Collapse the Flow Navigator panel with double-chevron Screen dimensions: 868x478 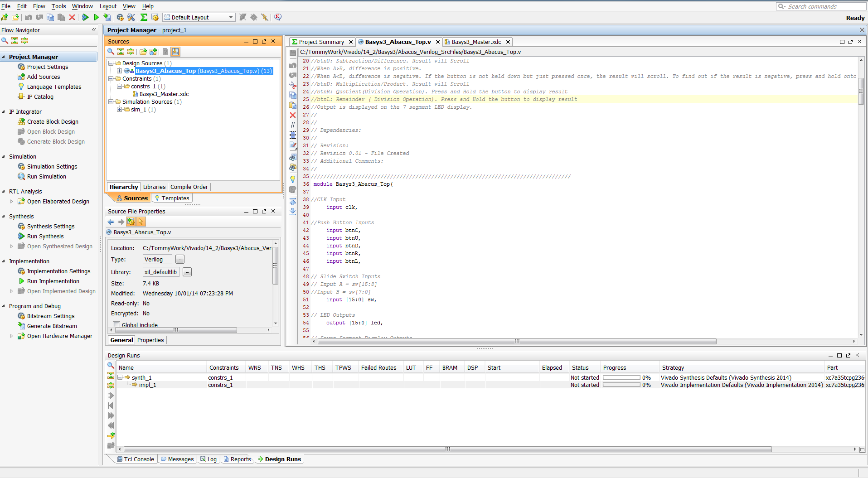tap(94, 30)
